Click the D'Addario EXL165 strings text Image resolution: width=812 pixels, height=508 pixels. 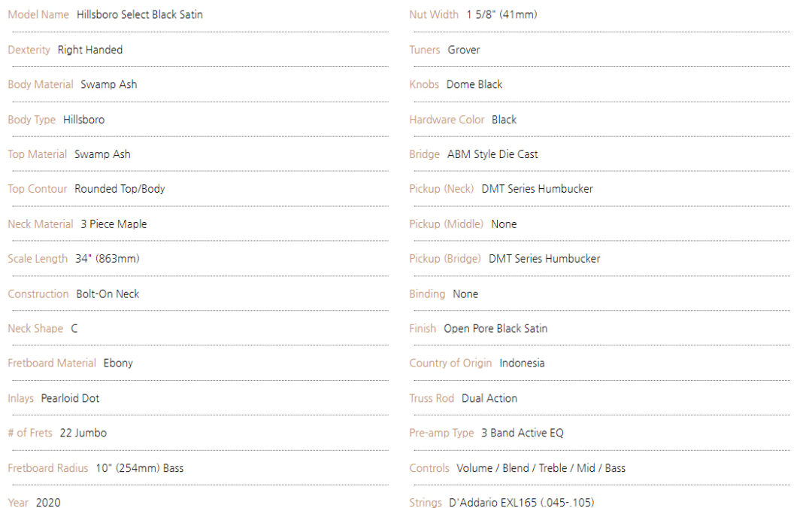522,502
